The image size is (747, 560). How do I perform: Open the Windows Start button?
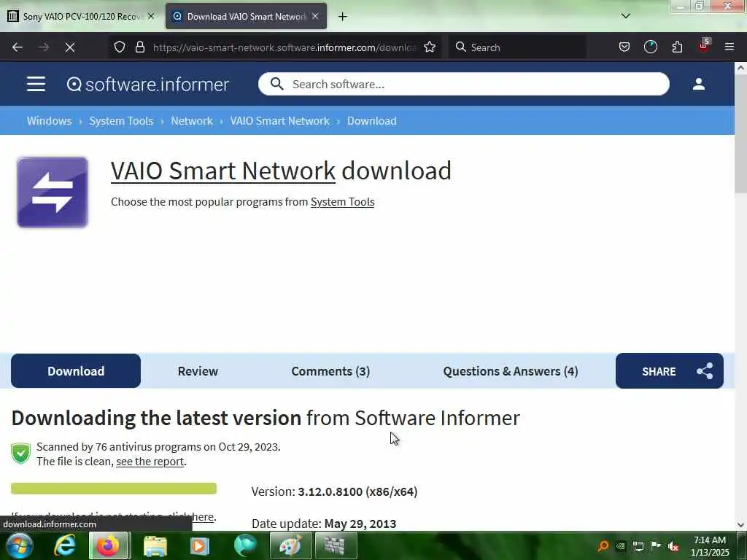click(20, 545)
